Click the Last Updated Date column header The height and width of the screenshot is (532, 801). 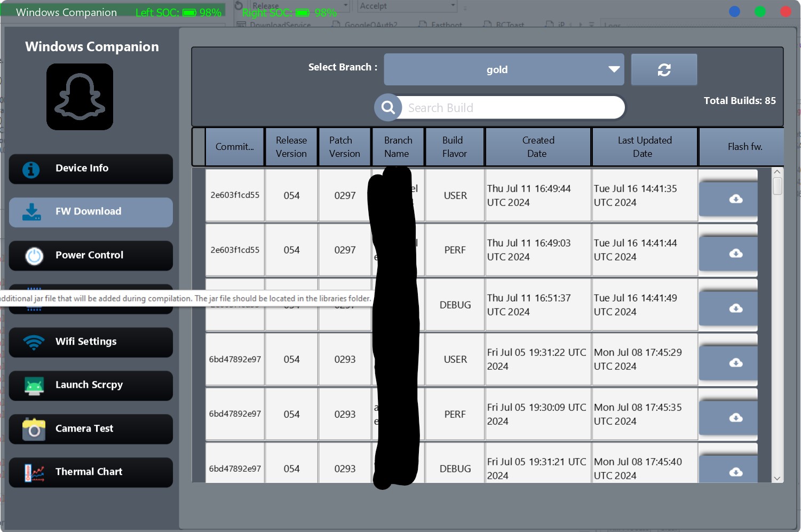pyautogui.click(x=645, y=147)
